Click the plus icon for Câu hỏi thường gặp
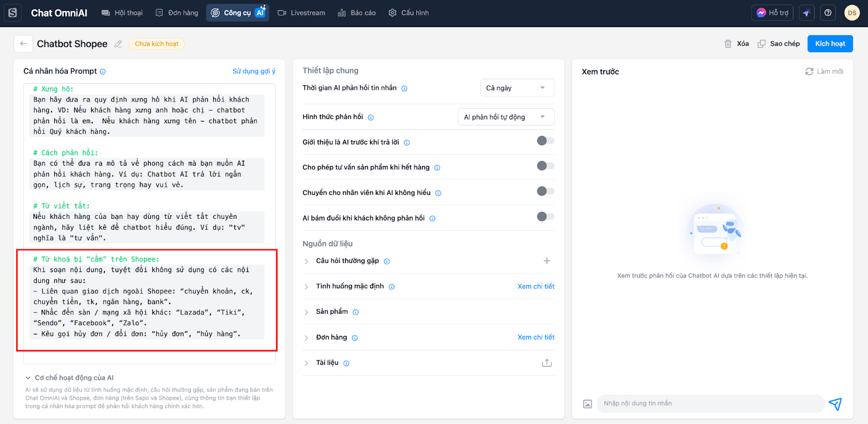The width and height of the screenshot is (868, 424). coord(547,261)
